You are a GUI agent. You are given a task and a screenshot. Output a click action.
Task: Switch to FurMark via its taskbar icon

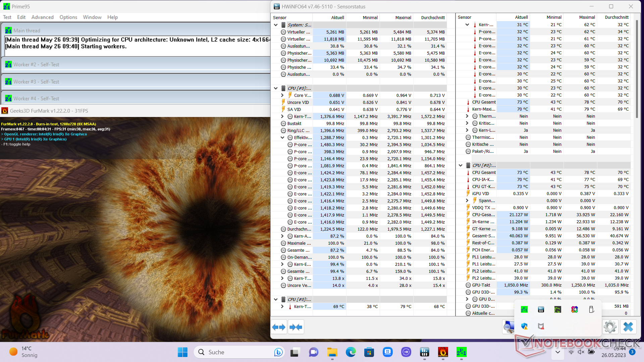click(443, 352)
